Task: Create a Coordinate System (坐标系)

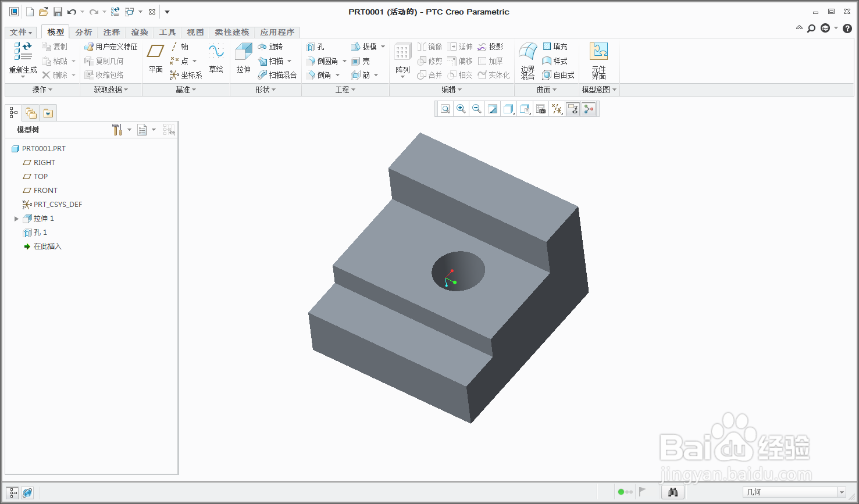Action: 186,75
